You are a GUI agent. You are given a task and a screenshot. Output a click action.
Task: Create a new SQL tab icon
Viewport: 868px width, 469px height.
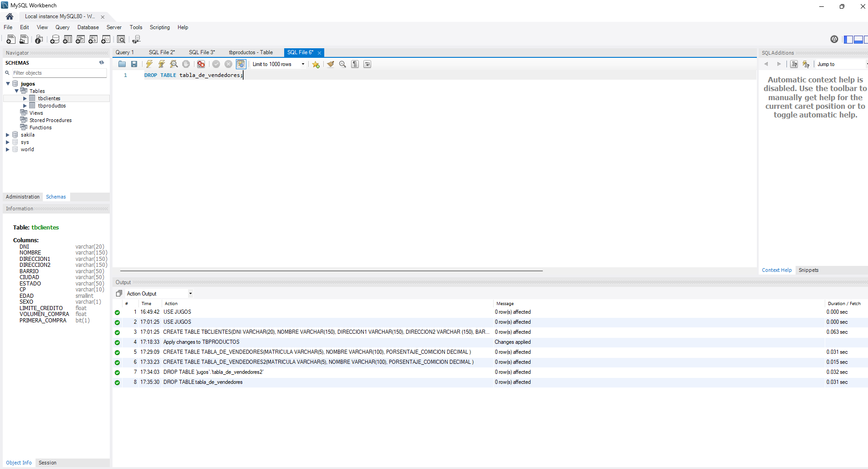[x=11, y=40]
